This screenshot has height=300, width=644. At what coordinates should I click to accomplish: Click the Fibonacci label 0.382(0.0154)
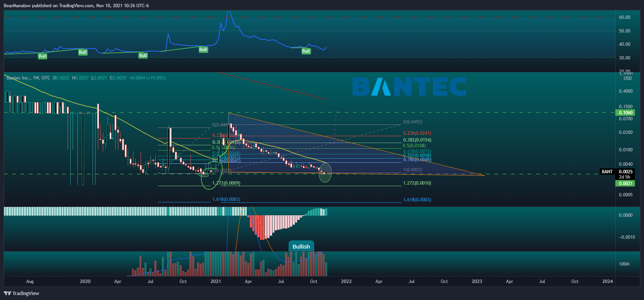417,140
